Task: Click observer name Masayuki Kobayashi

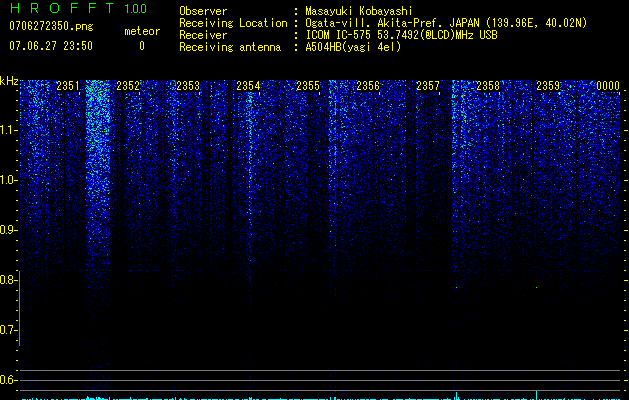Action: coord(358,11)
